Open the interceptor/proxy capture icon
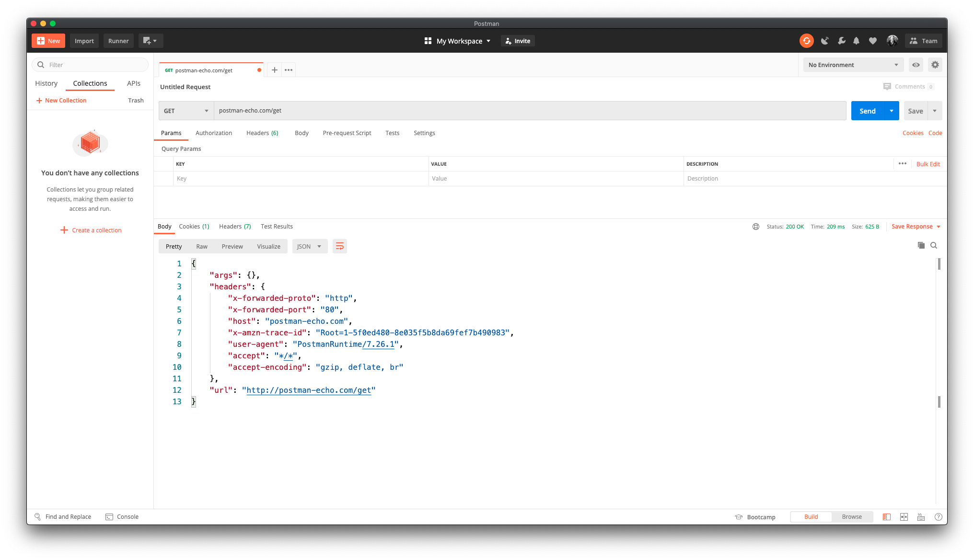The image size is (974, 560). coord(824,41)
